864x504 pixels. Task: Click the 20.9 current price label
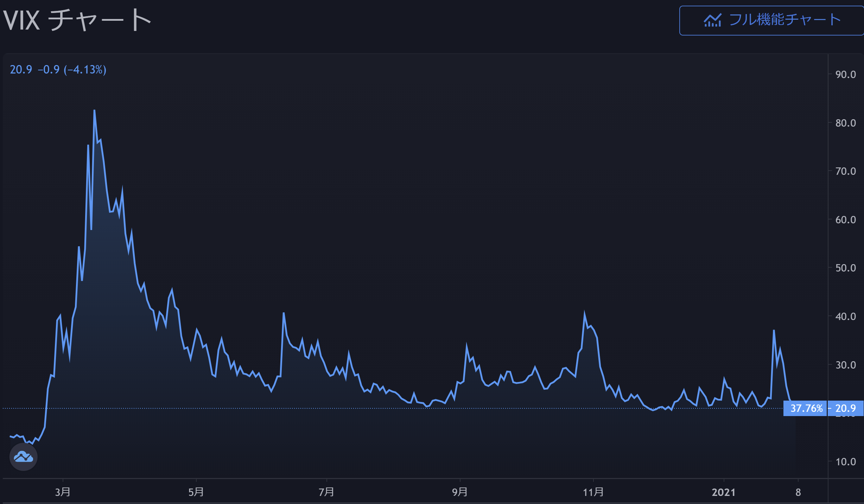(845, 408)
